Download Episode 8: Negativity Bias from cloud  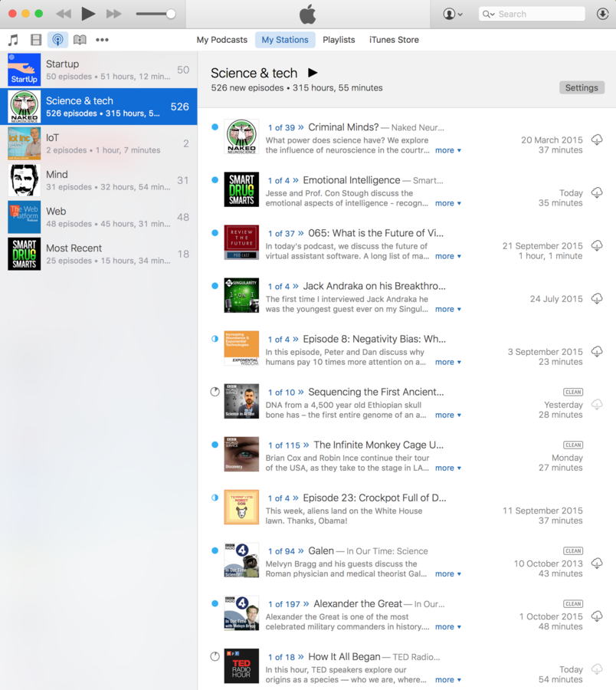pos(597,352)
